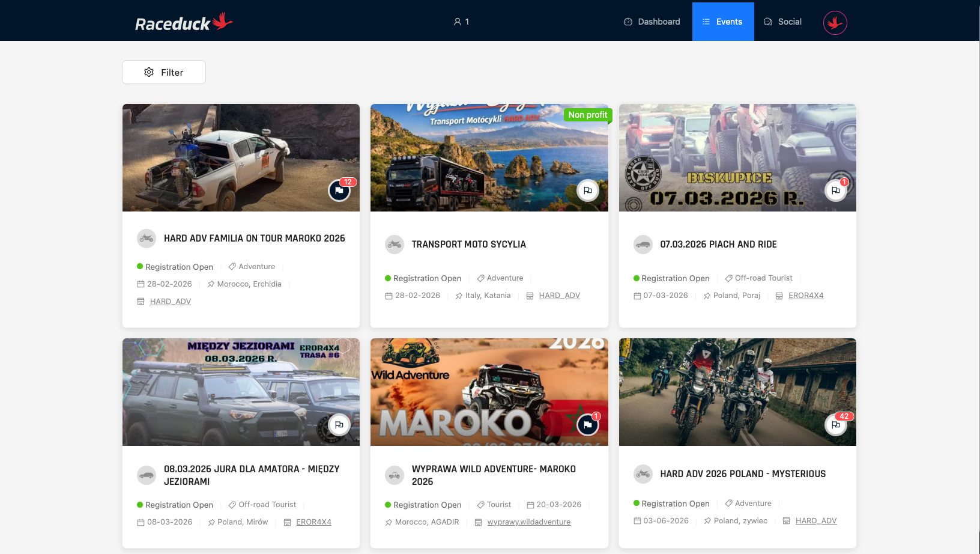Click the motorcycle icon on HARD ADV FAMILIA card
Image resolution: width=980 pixels, height=554 pixels.
(x=147, y=238)
